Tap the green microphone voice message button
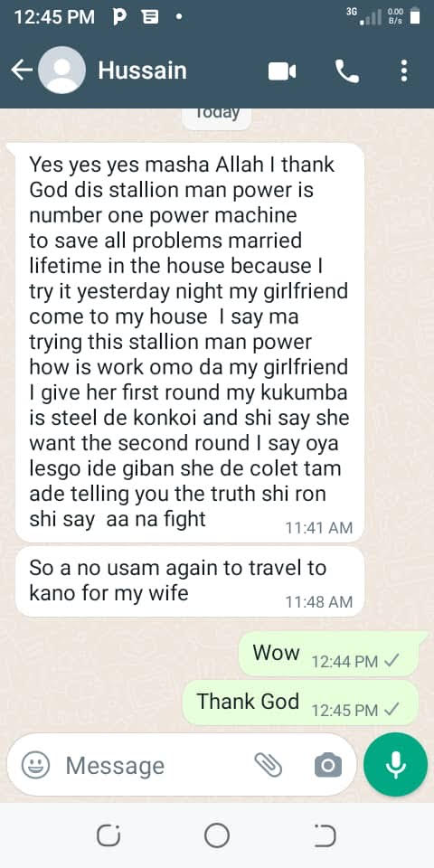Screen dimensions: 434x868 [x=395, y=765]
